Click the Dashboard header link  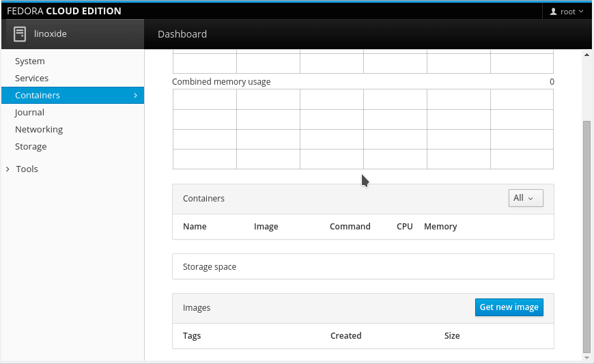pyautogui.click(x=182, y=34)
